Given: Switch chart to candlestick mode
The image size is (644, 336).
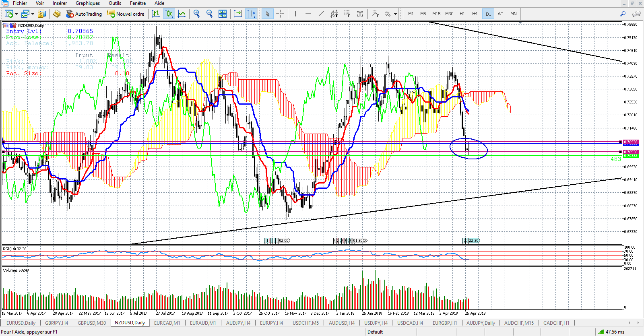Looking at the screenshot, I should click(169, 14).
